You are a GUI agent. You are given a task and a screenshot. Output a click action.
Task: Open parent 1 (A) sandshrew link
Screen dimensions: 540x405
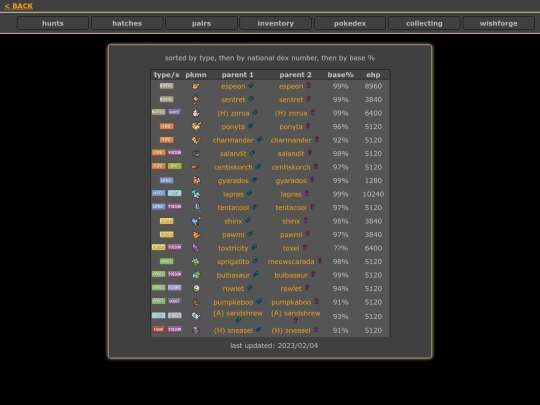(x=238, y=313)
